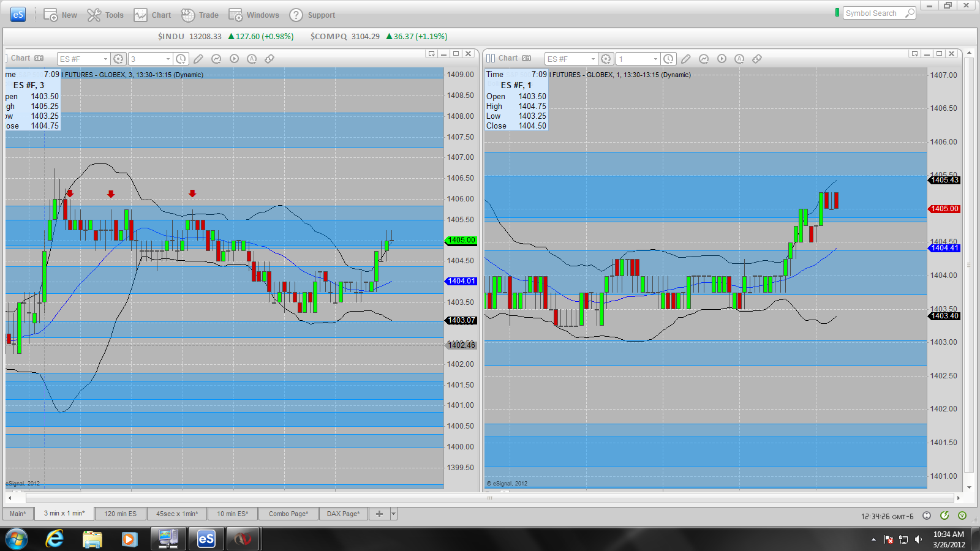Click the first red down arrow marker on left chart

(x=70, y=193)
